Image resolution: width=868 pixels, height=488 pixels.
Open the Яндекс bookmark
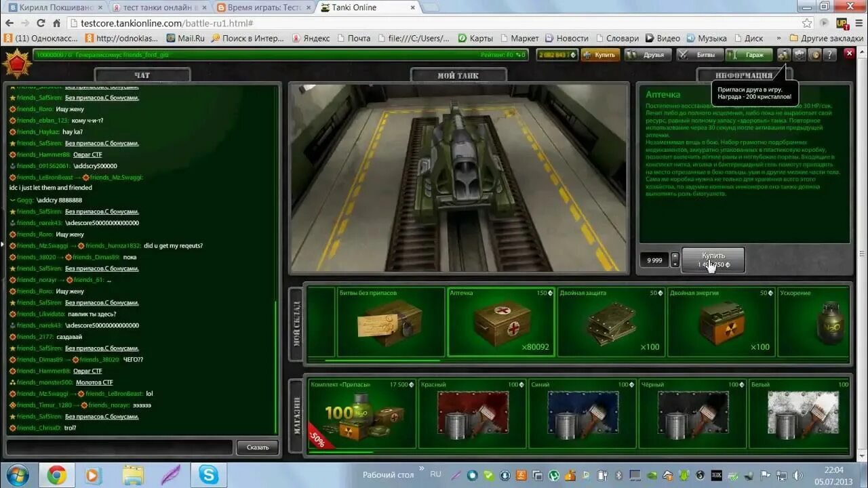coord(311,39)
